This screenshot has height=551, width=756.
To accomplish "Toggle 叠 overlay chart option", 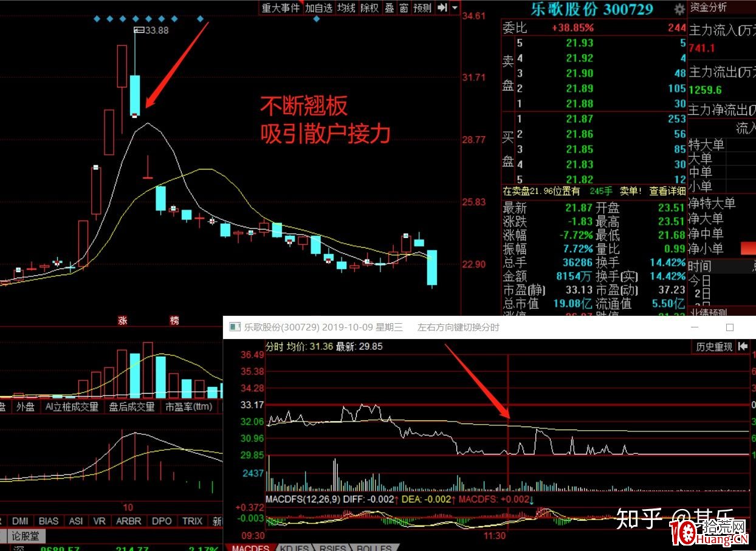I will [x=390, y=7].
